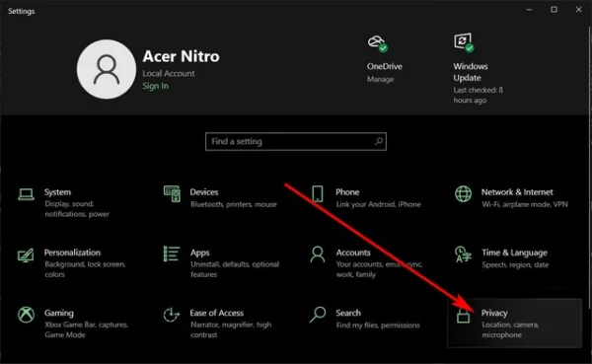Click the 'Acer Nitro' account name

[x=181, y=56]
